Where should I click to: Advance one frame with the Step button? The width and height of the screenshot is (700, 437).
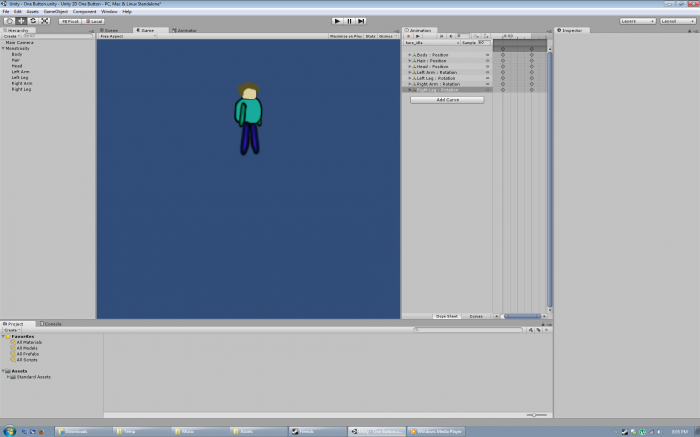(361, 21)
